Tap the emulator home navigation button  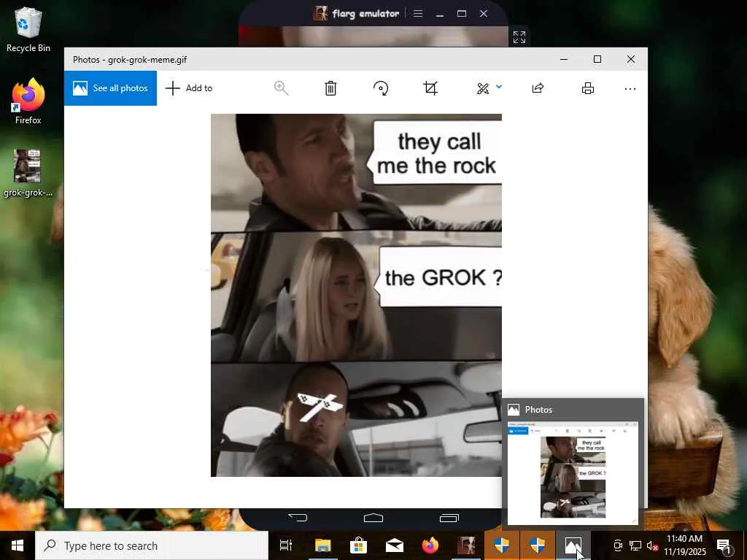point(373,518)
